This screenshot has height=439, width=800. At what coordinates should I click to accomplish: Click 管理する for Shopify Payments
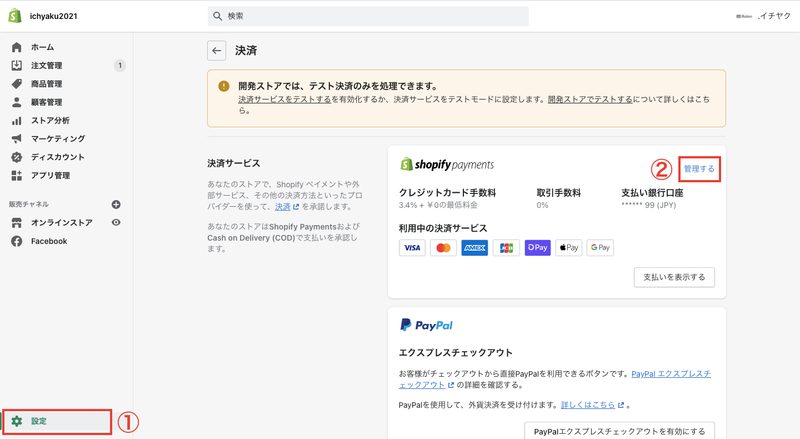(699, 169)
